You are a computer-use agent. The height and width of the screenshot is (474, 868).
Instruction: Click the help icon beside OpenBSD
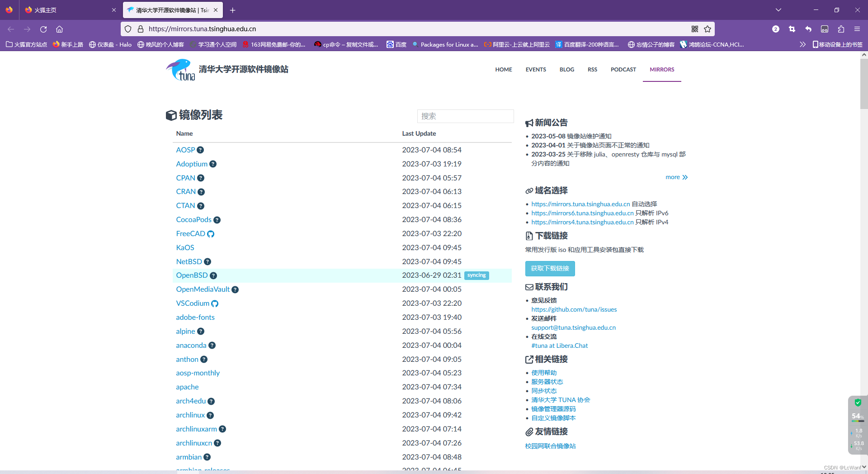tap(213, 275)
